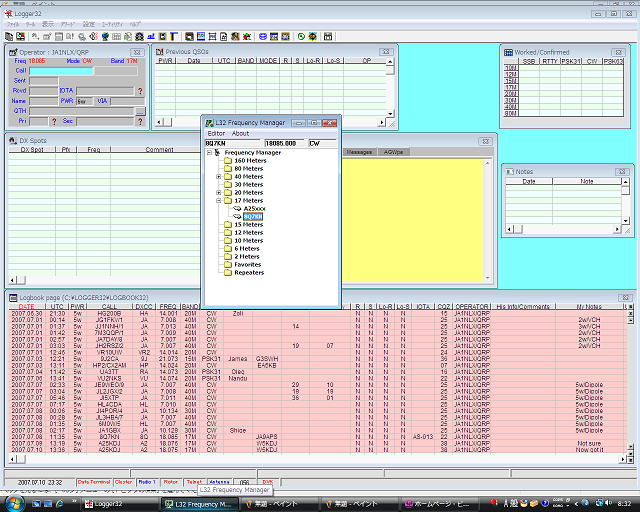Click Antenna in the status bar

point(220,482)
